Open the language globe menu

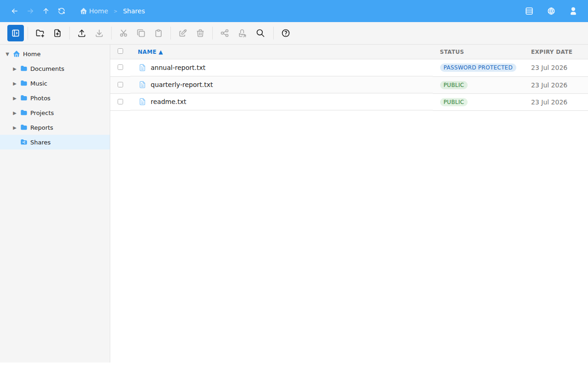click(551, 11)
